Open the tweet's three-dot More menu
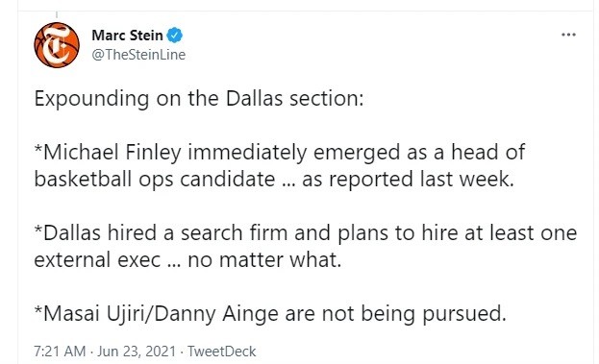Screen dimensions: 599x364 pyautogui.click(x=568, y=35)
